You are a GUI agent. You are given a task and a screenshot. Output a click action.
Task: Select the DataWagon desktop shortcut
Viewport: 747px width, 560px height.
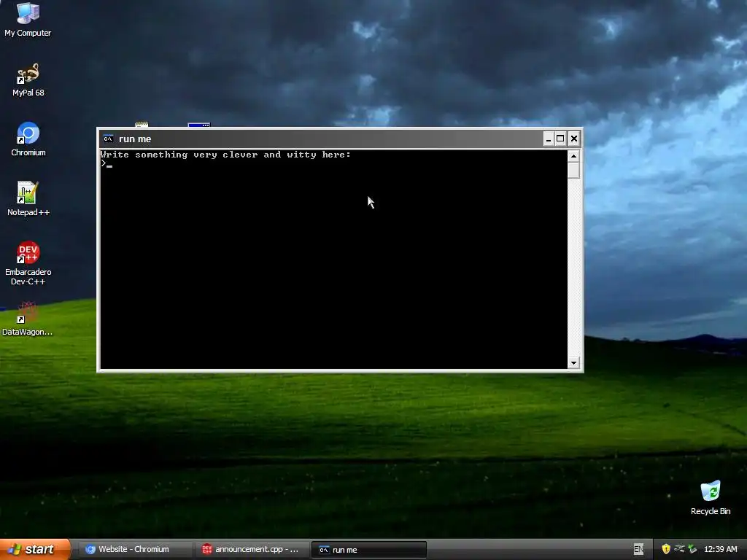[x=27, y=319]
